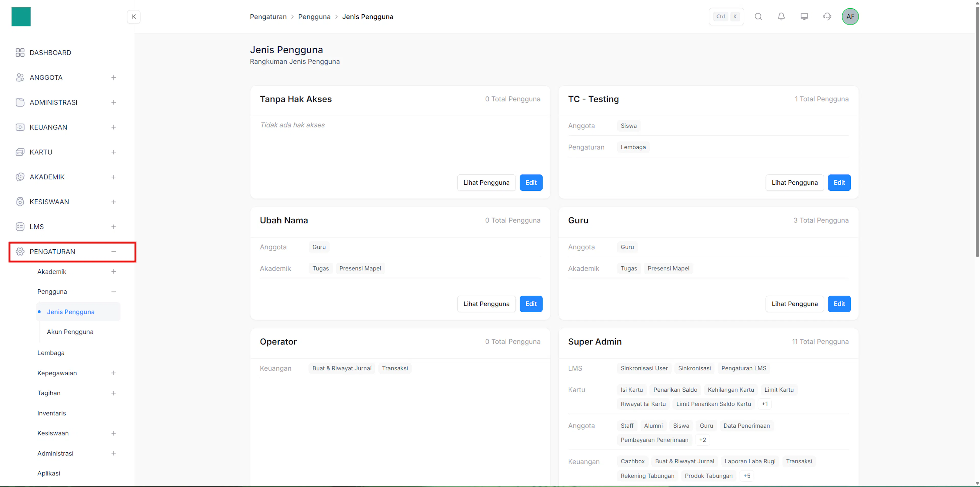The height and width of the screenshot is (487, 980).
Task: View users of TC - Testing
Action: coord(795,183)
